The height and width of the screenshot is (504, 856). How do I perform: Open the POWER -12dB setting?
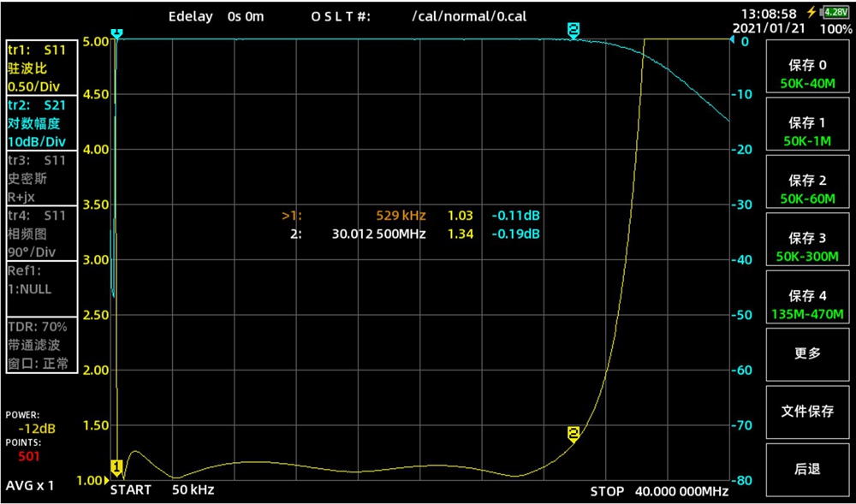tap(31, 422)
